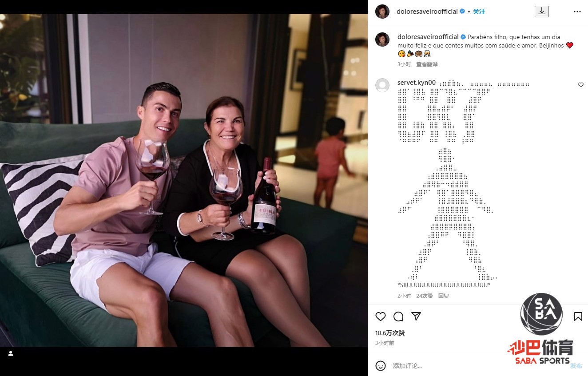
Task: Open the emoji picker smiley icon
Action: pyautogui.click(x=381, y=366)
